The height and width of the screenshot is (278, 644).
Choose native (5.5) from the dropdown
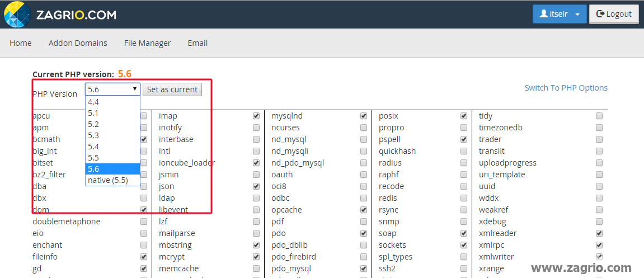[x=112, y=180]
